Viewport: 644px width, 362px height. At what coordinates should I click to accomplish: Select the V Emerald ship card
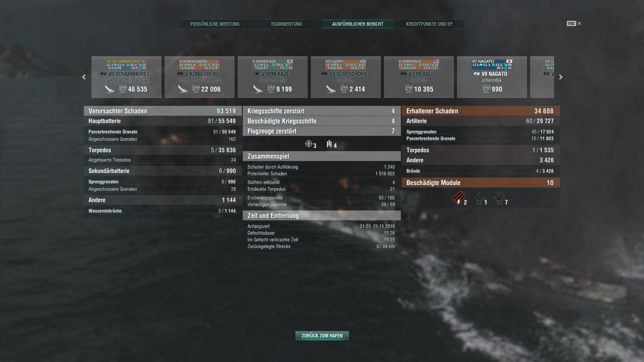tap(419, 77)
